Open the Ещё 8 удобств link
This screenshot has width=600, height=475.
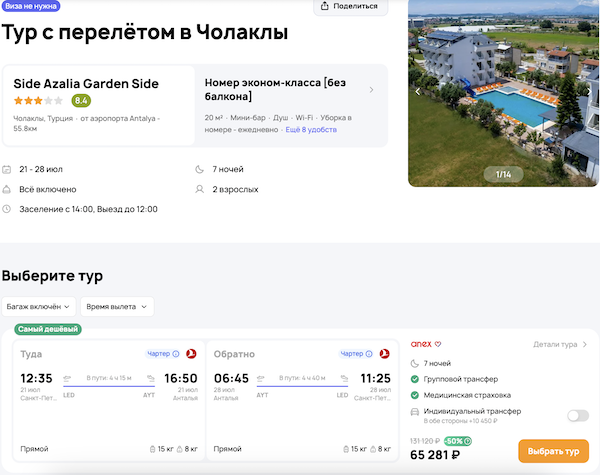311,130
